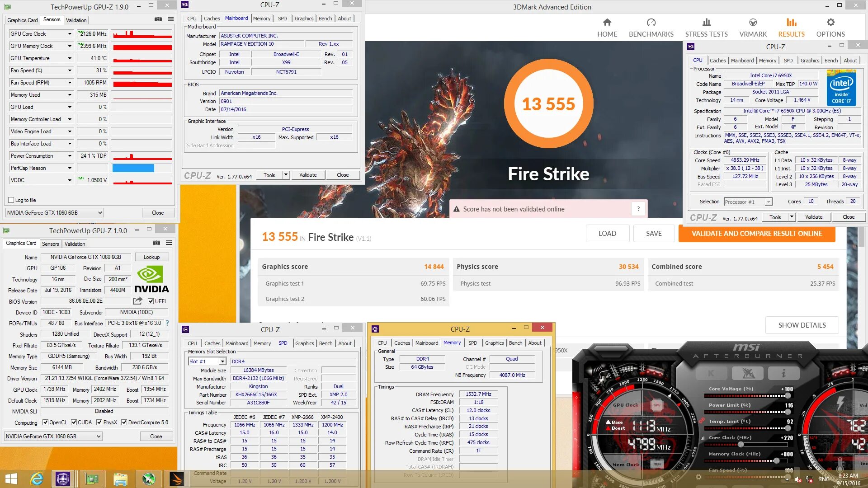The width and height of the screenshot is (868, 488).
Task: Expand the GPU Core Clock sensor dropdown
Action: (x=70, y=34)
